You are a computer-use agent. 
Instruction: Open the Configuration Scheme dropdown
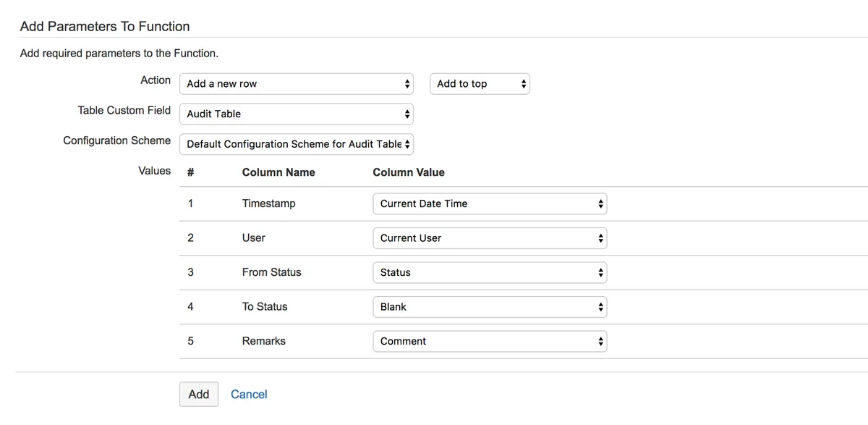pos(297,144)
